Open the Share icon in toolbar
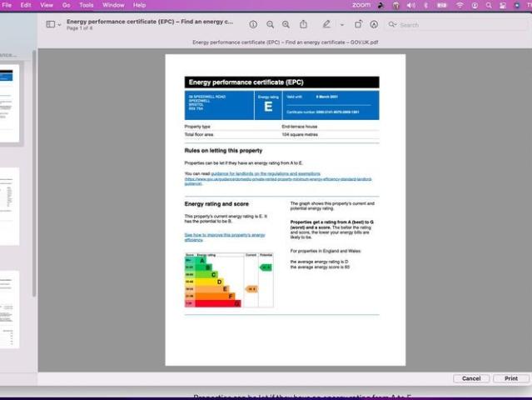Image resolution: width=532 pixels, height=400 pixels. [x=303, y=24]
